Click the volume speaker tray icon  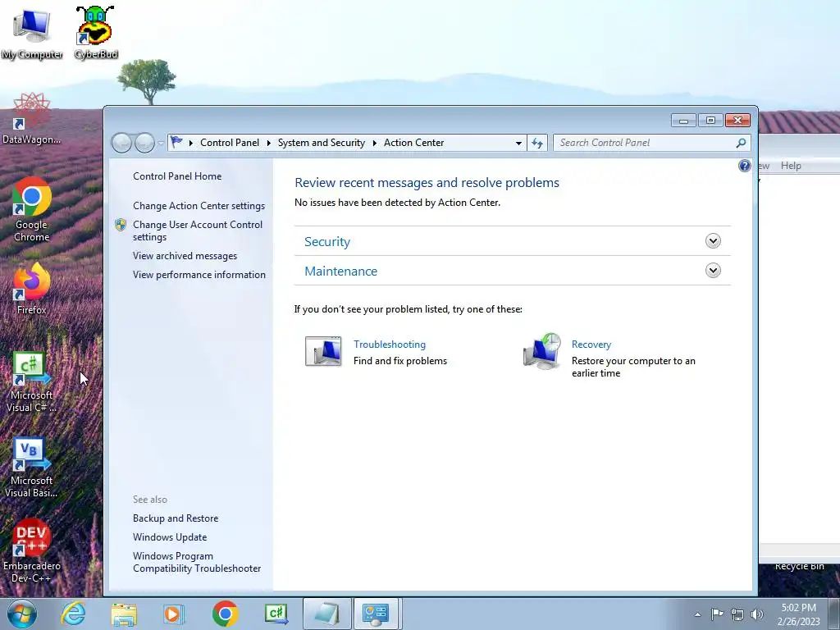pyautogui.click(x=756, y=614)
